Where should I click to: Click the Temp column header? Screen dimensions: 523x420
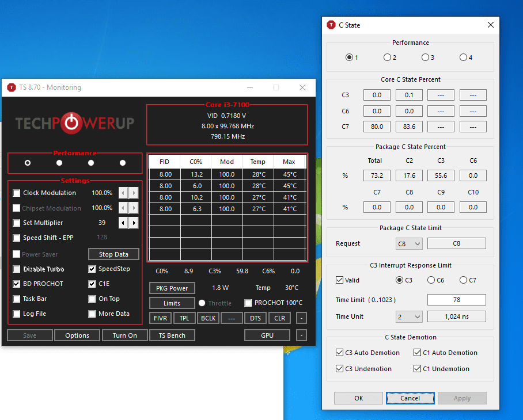coord(258,162)
